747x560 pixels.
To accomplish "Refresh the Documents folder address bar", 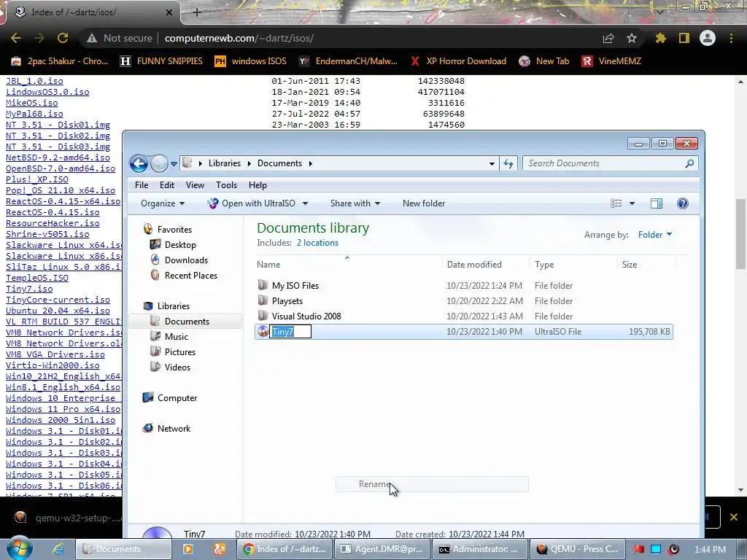I will [x=508, y=164].
